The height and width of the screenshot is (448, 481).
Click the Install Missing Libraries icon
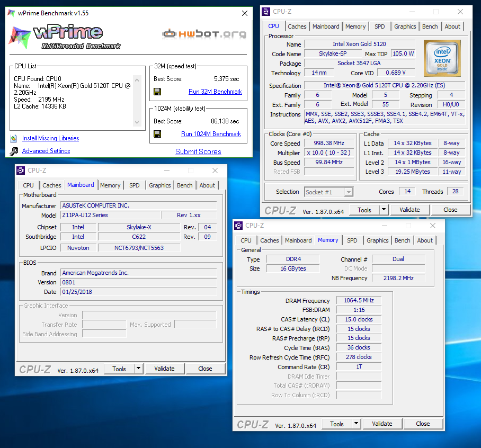tap(13, 139)
